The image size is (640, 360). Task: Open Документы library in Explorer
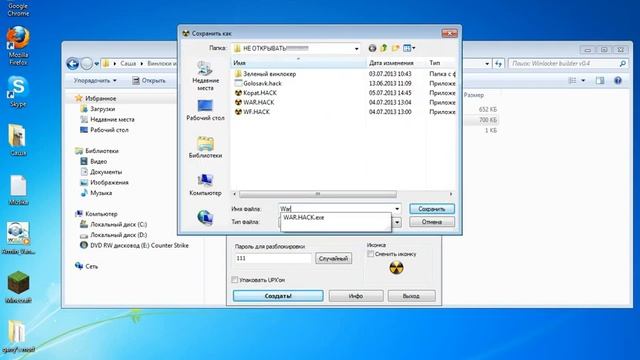[101, 172]
